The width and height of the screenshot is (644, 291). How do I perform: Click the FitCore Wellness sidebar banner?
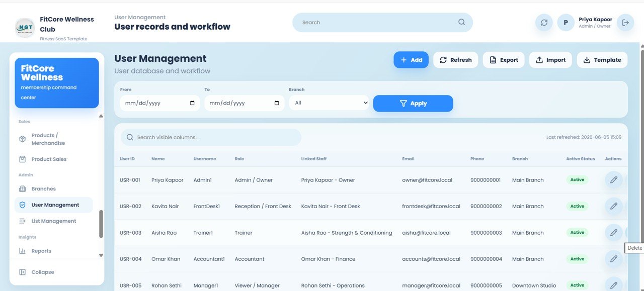click(57, 83)
